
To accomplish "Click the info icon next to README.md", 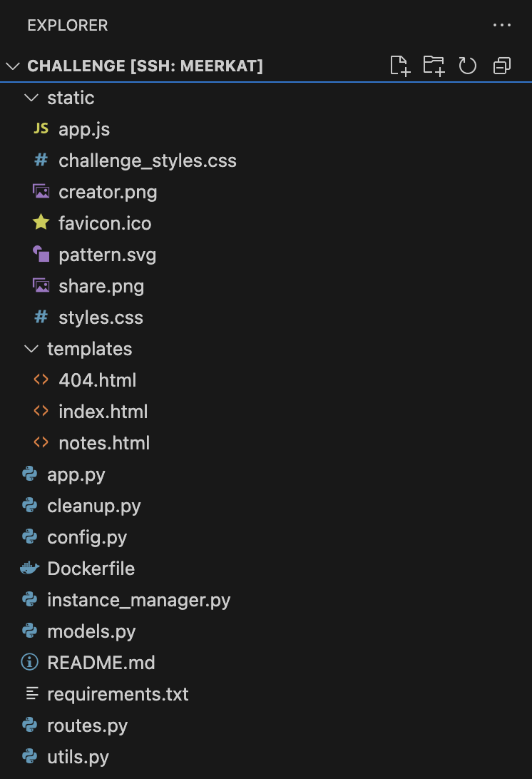I will (30, 662).
